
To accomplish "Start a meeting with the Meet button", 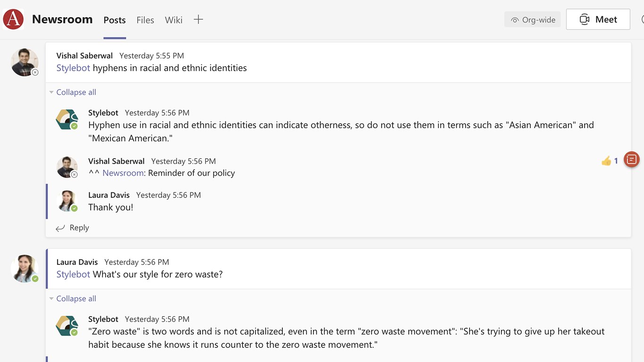I will tap(598, 19).
